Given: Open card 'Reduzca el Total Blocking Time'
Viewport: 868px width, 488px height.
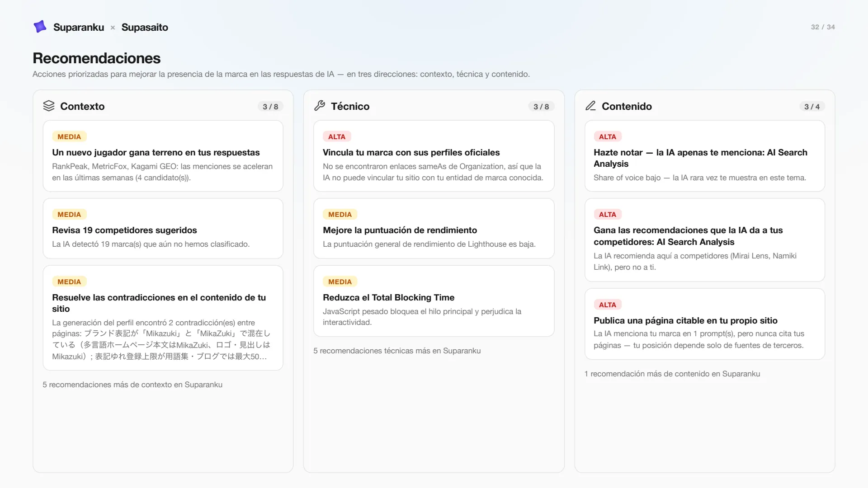Looking at the screenshot, I should click(x=434, y=301).
